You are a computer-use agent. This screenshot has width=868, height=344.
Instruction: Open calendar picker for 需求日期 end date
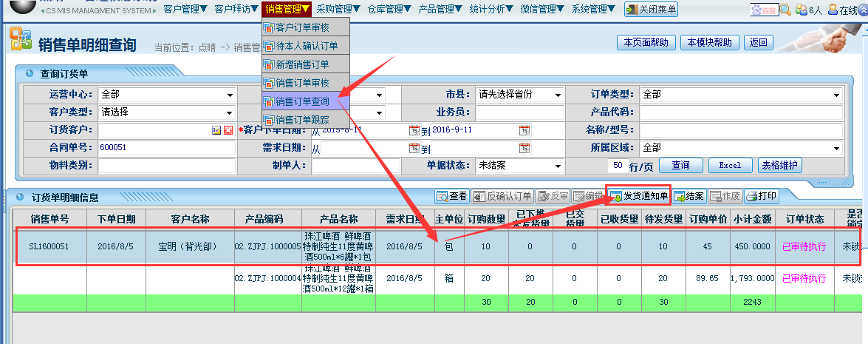pyautogui.click(x=524, y=148)
